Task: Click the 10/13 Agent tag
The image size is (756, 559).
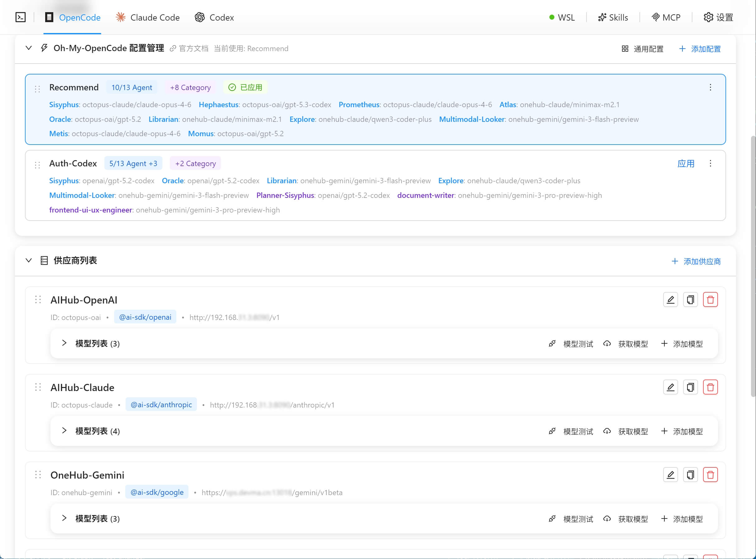Action: [132, 87]
